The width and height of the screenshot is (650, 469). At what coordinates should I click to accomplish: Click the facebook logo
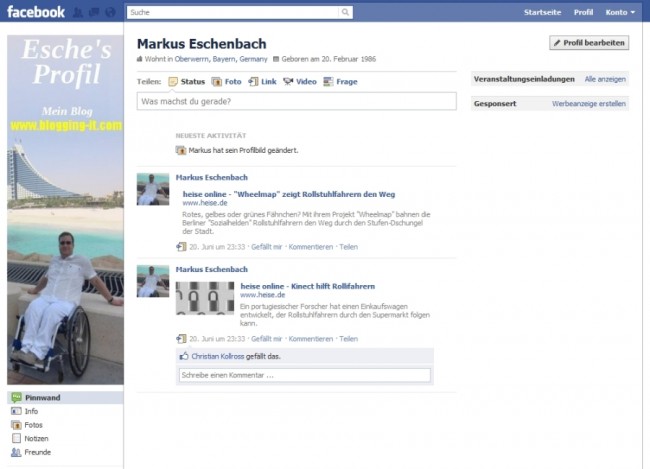click(x=36, y=12)
